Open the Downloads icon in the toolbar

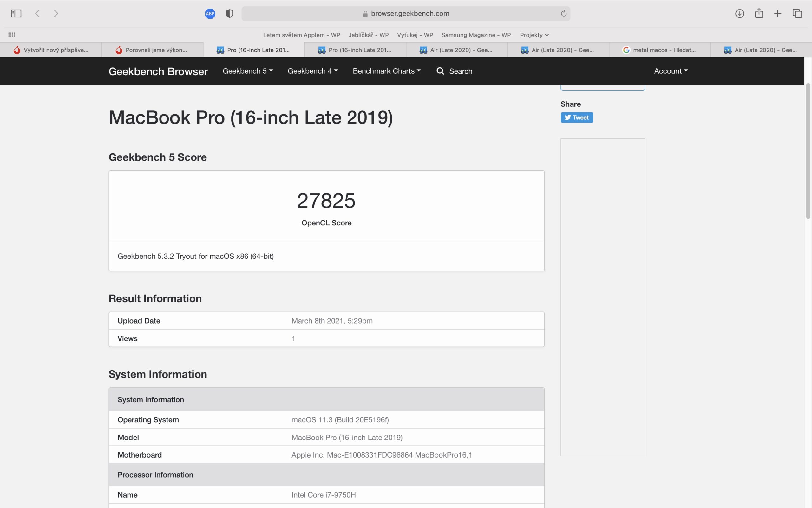(740, 13)
